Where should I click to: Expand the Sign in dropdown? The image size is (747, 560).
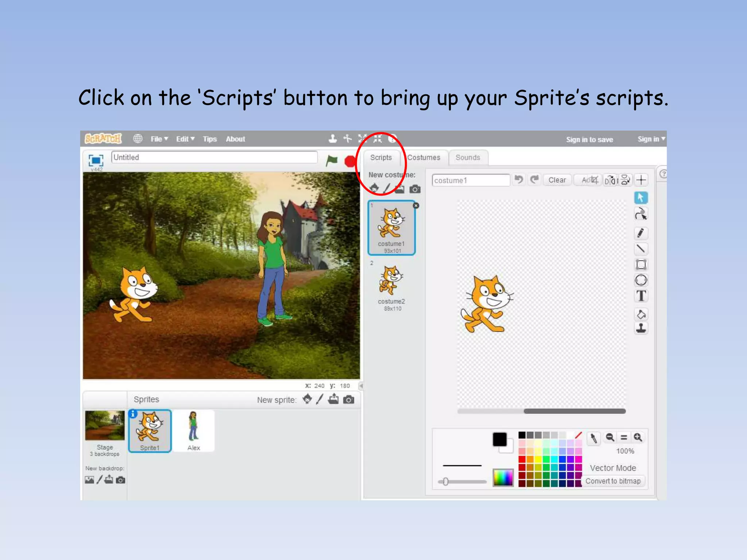[x=651, y=139]
